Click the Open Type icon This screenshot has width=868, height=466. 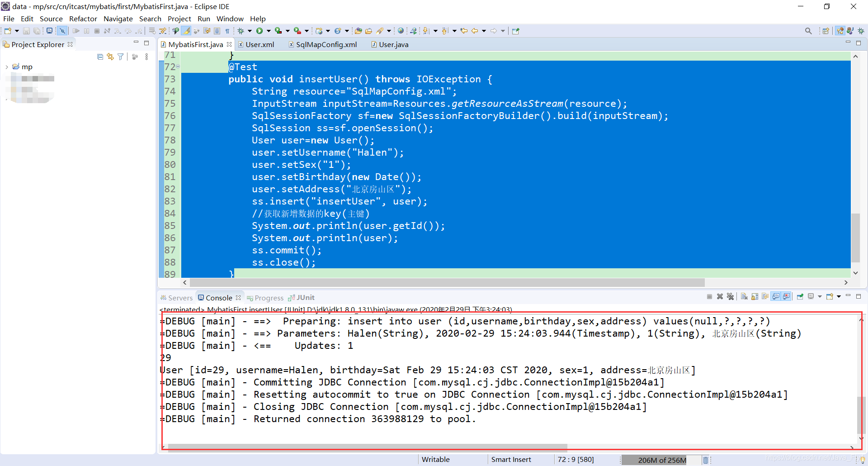click(x=359, y=31)
